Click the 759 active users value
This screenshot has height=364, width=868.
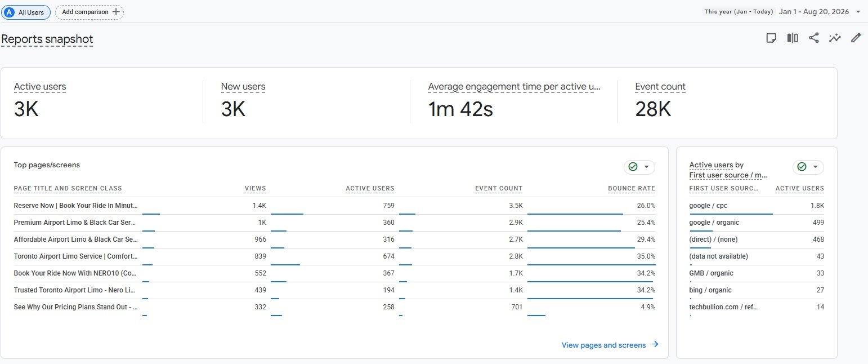388,206
